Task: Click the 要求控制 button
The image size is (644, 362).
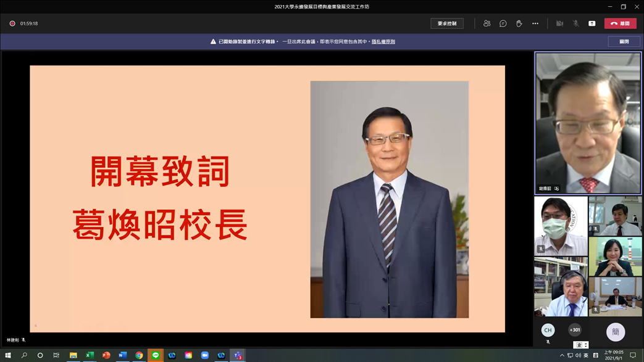Action: click(446, 23)
